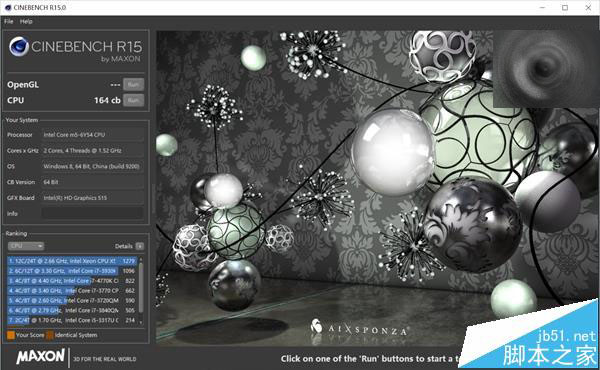Viewport: 600px width, 370px height.
Task: Select ranking row 2 Core i7-3930K 1096
Action: pyautogui.click(x=72, y=271)
